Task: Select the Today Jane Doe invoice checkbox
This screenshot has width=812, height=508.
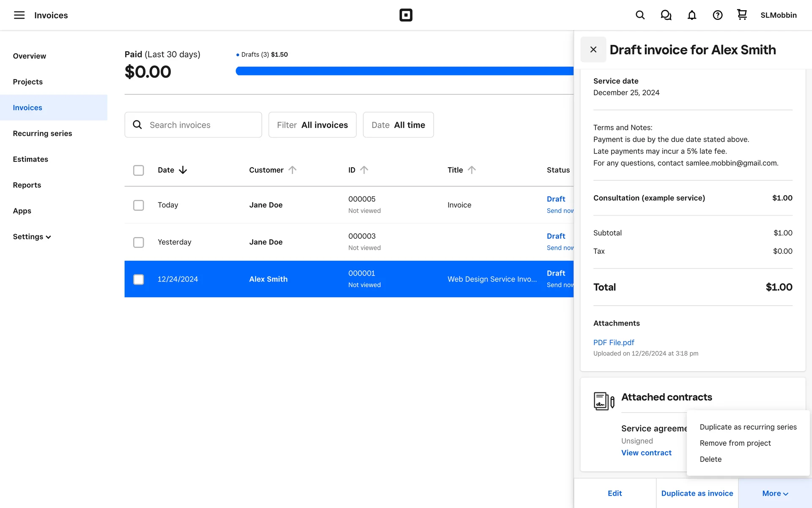Action: point(138,205)
